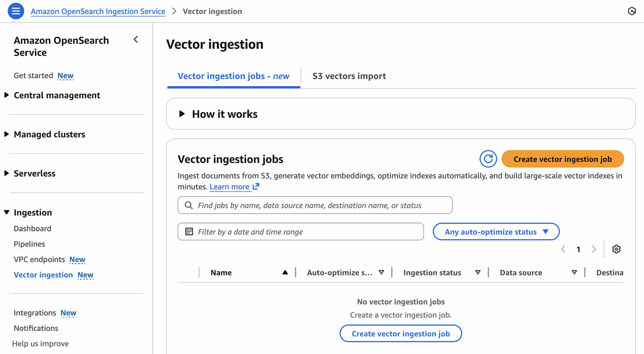The height and width of the screenshot is (354, 644).
Task: Open Pipelines in the sidebar
Action: 29,244
